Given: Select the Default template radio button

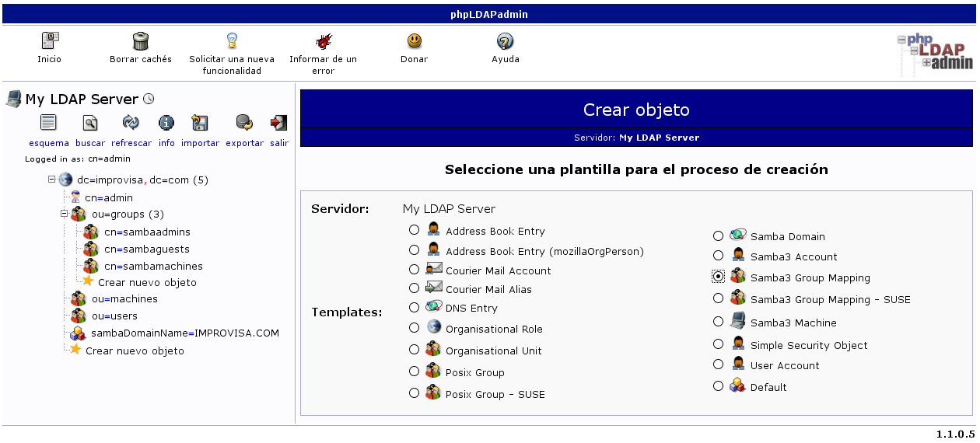Looking at the screenshot, I should click(x=719, y=385).
